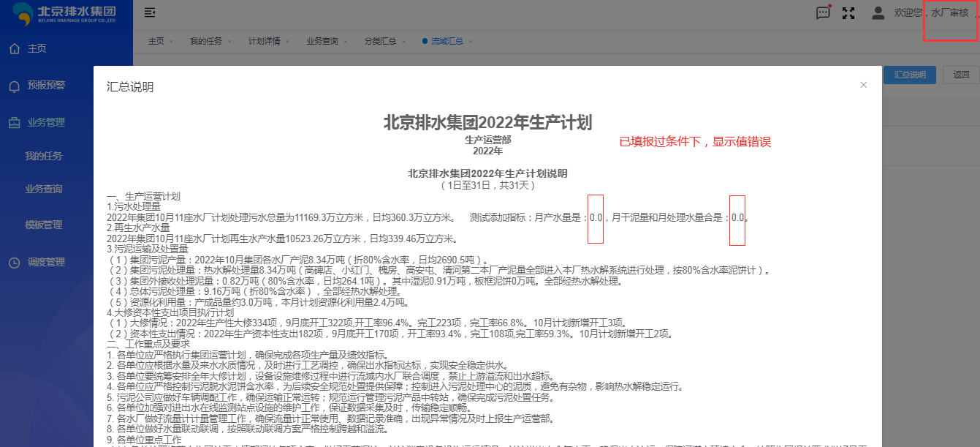Open the 水厂审核 user dropdown
This screenshot has width=980, height=447.
(949, 12)
